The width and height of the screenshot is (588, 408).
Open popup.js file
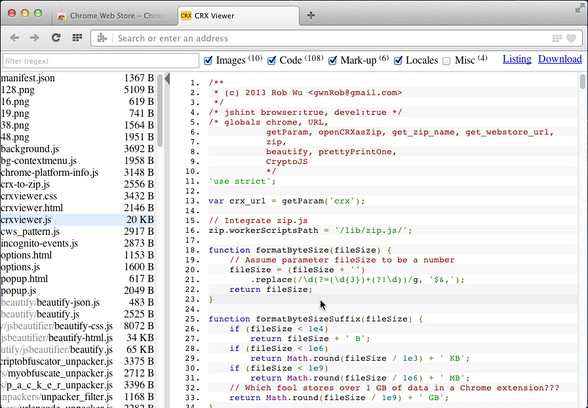77,291
